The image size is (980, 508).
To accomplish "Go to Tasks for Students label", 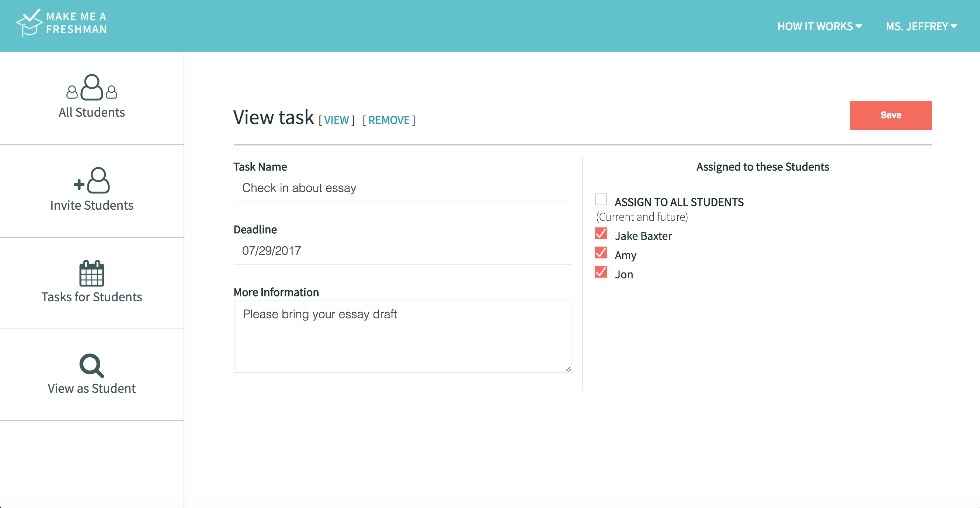I will (x=92, y=297).
